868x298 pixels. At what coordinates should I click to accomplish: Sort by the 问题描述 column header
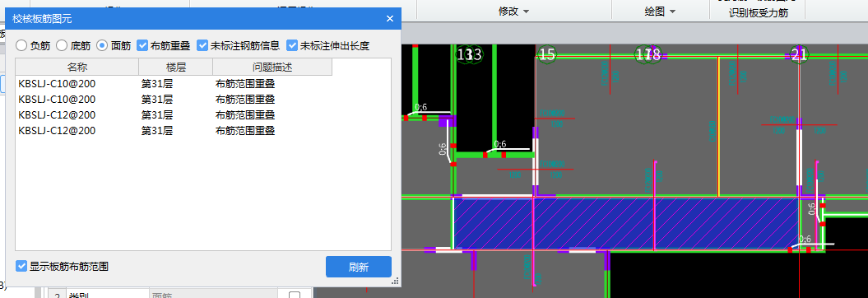(272, 67)
